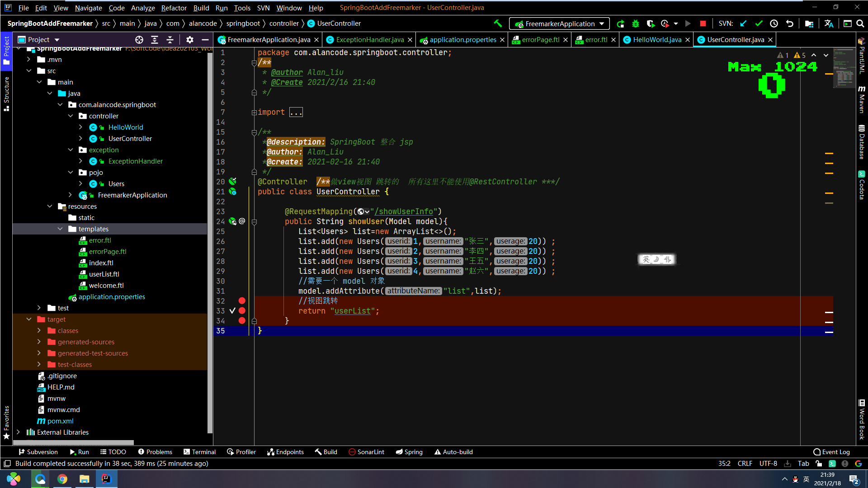Select userList.ftl in templates
868x488 pixels.
coord(104,274)
